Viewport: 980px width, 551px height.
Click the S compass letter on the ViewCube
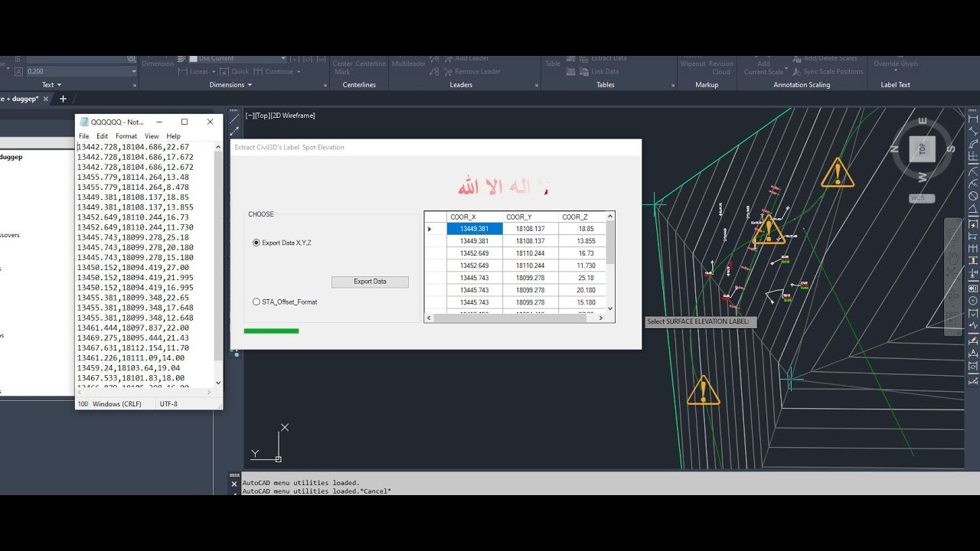click(951, 149)
